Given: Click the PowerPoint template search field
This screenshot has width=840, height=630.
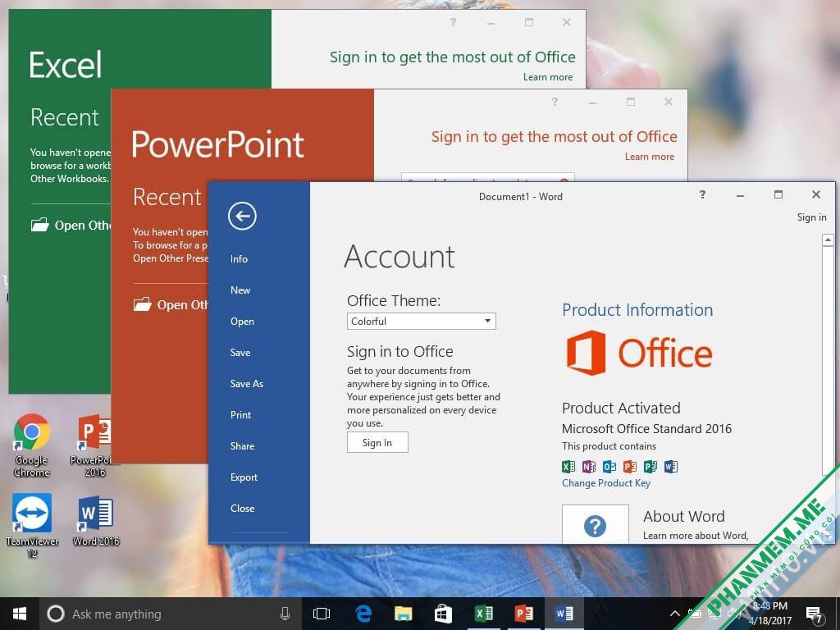Looking at the screenshot, I should [487, 177].
